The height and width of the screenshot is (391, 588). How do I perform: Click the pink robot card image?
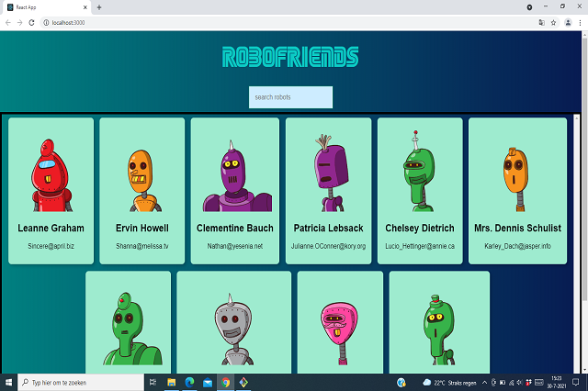pyautogui.click(x=339, y=333)
